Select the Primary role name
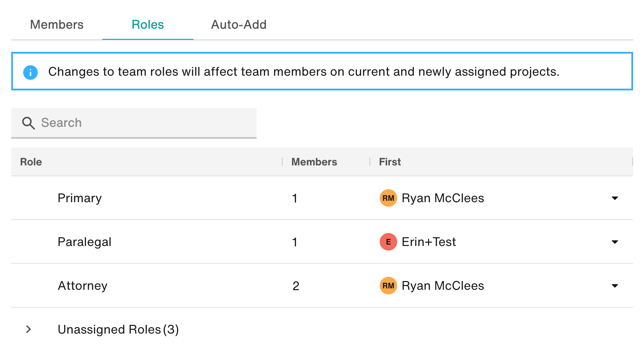 [80, 198]
